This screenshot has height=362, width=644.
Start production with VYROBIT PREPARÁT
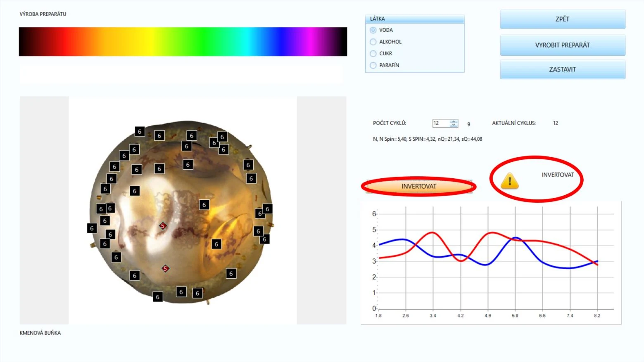(562, 45)
